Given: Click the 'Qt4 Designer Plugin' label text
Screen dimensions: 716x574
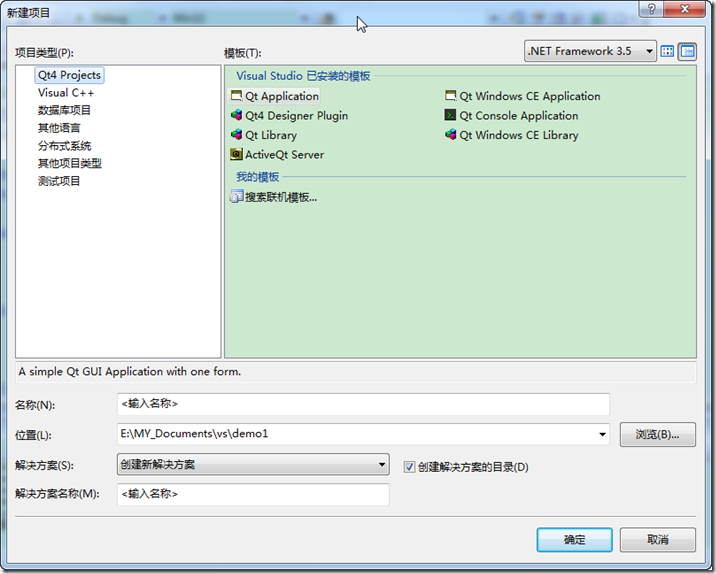Looking at the screenshot, I should [297, 116].
